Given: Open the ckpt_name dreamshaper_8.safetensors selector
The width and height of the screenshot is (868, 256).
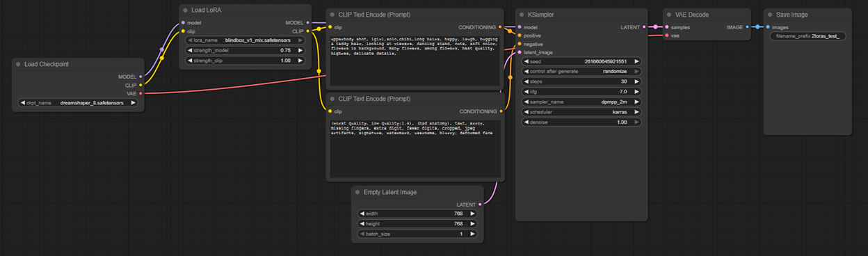Looking at the screenshot, I should (77, 103).
